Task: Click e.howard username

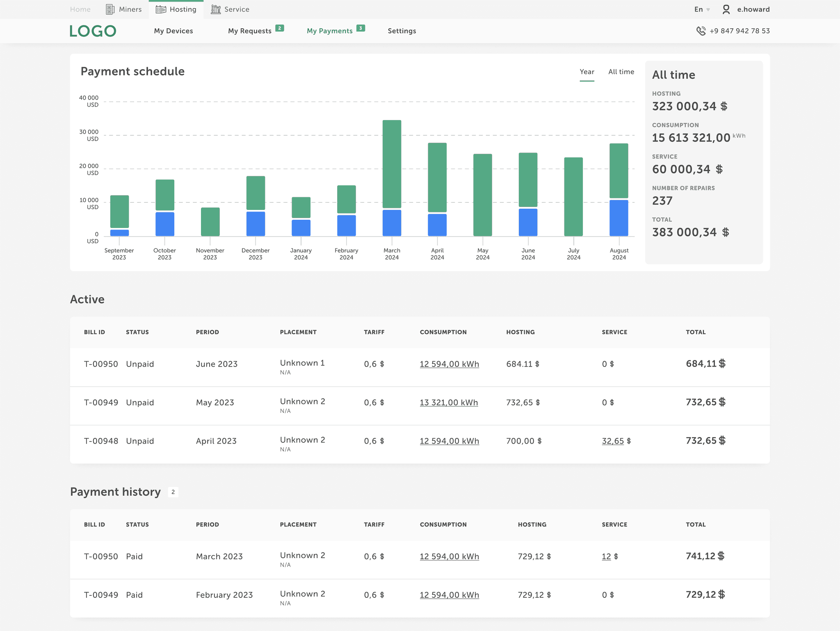Action: pyautogui.click(x=753, y=9)
